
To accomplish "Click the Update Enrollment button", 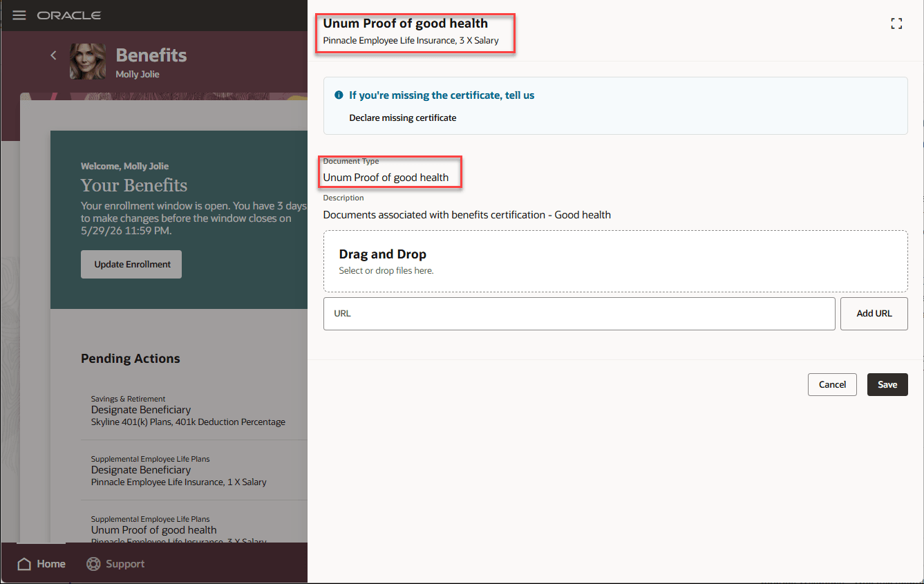I will click(x=131, y=265).
